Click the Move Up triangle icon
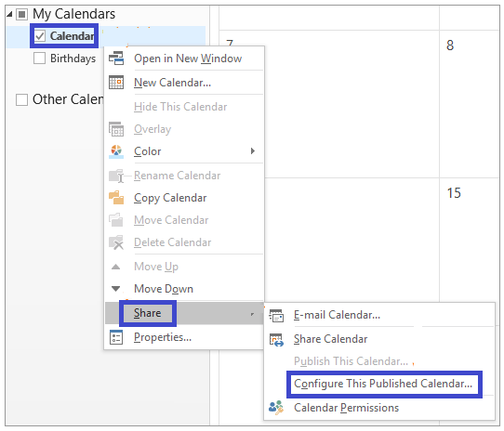The height and width of the screenshot is (431, 504). pos(115,267)
